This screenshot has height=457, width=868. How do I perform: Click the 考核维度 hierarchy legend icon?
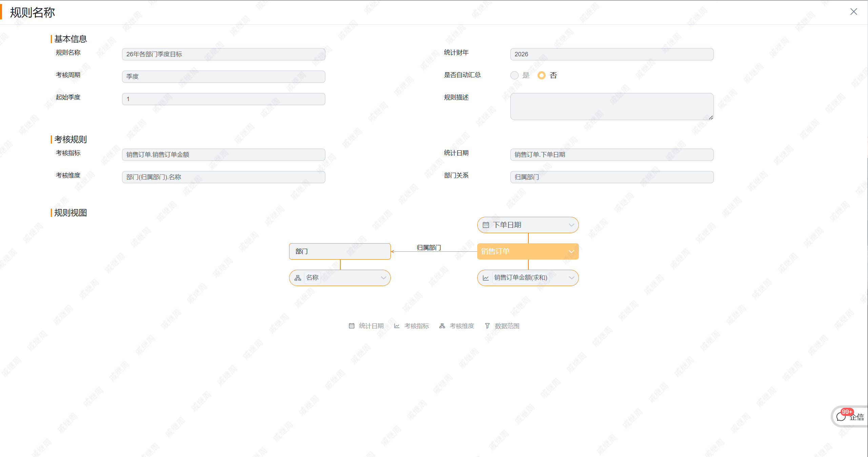point(442,326)
